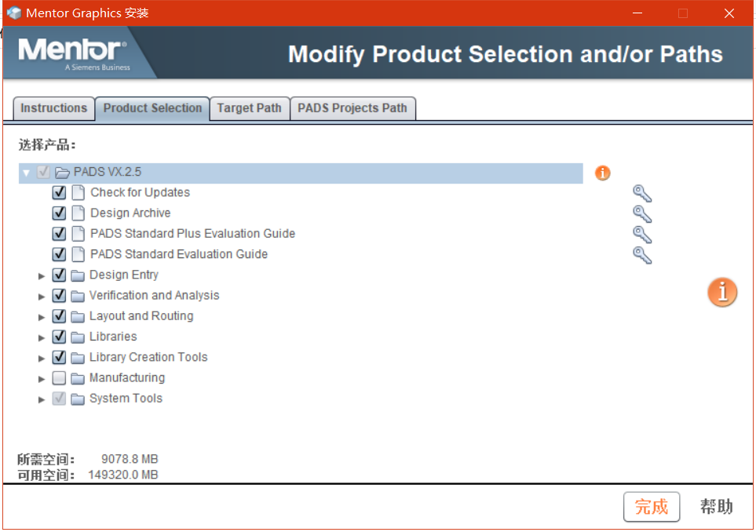Select the Library Creation Tools label

pyautogui.click(x=148, y=357)
